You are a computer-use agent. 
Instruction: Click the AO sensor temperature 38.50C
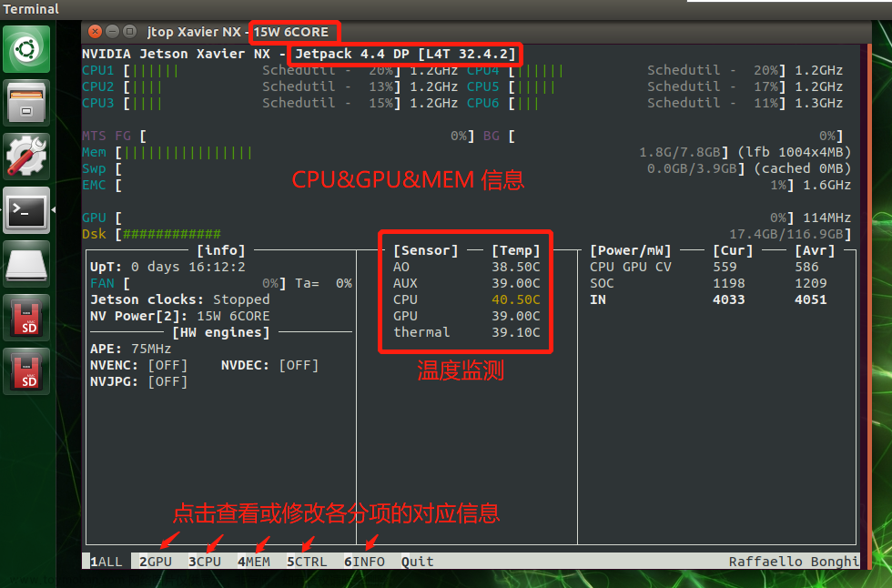(516, 267)
